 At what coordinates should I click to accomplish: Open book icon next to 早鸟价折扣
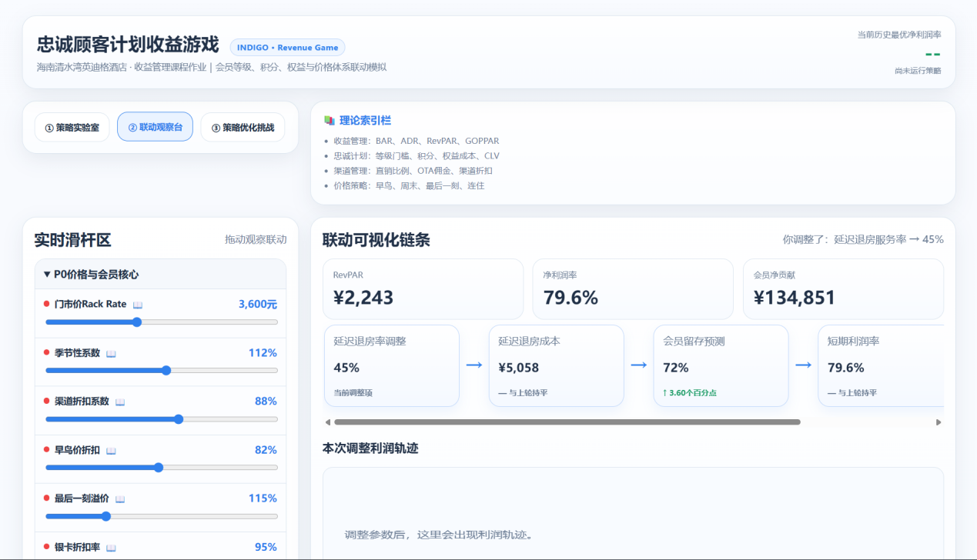(111, 450)
